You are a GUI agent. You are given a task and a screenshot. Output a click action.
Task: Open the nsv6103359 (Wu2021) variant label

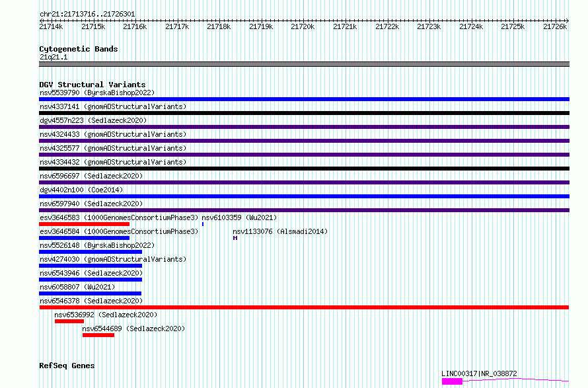[239, 217]
